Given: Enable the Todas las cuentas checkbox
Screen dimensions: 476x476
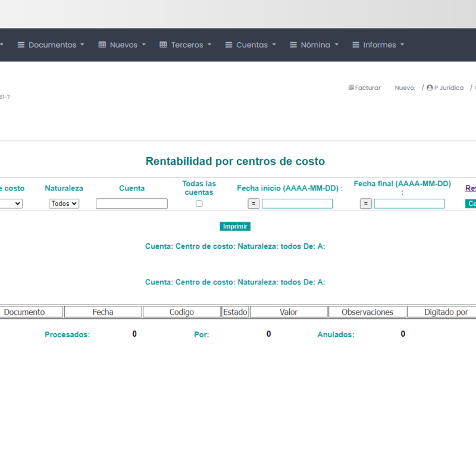Looking at the screenshot, I should point(199,203).
